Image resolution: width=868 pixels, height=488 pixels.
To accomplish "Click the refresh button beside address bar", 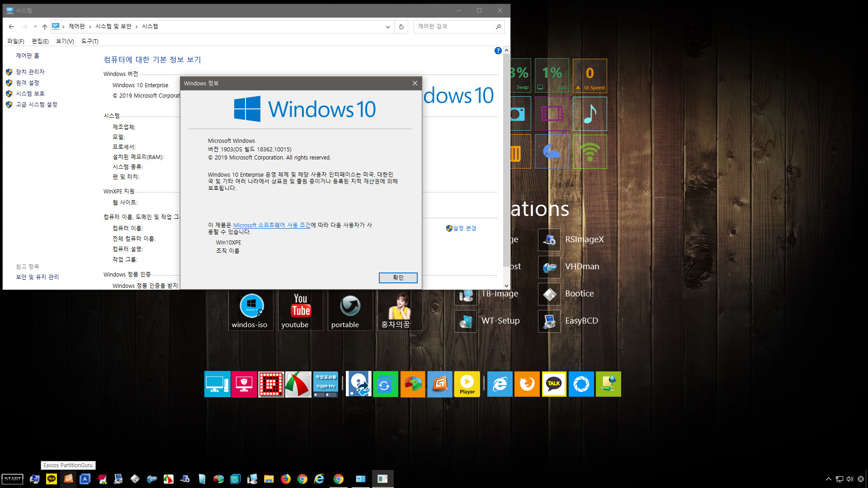I will [x=401, y=27].
